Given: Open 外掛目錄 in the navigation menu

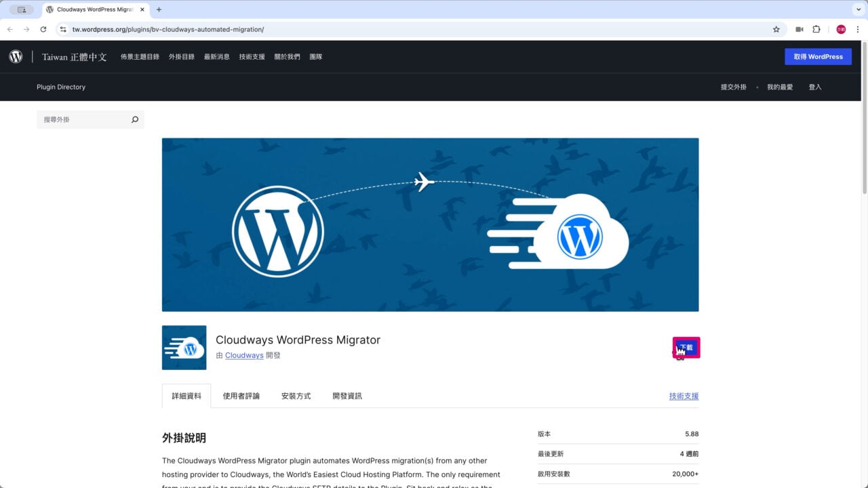Looking at the screenshot, I should point(182,56).
